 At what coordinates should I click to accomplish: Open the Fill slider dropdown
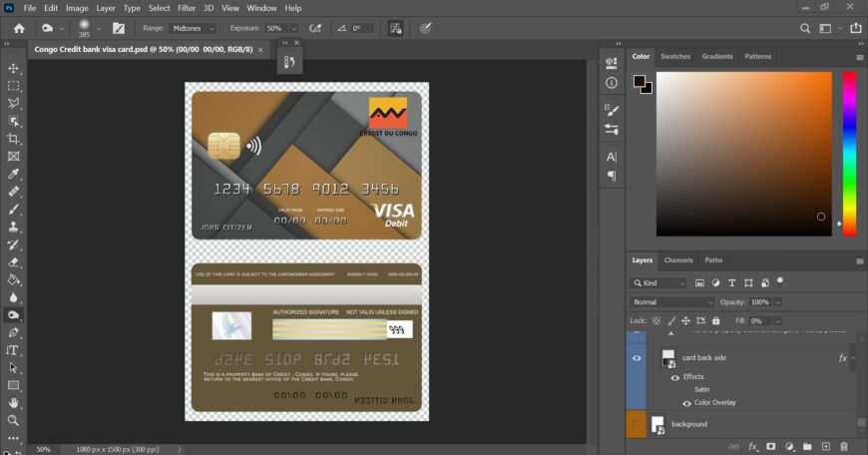click(778, 320)
